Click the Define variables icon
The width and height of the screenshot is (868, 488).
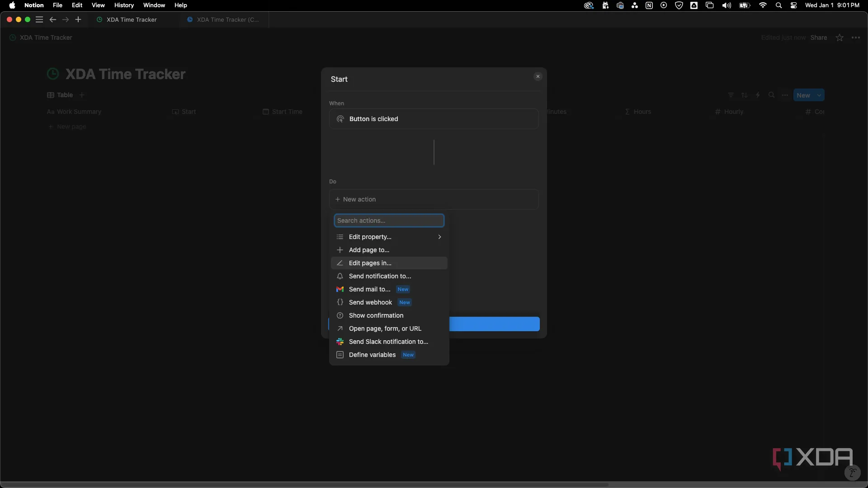pos(340,355)
